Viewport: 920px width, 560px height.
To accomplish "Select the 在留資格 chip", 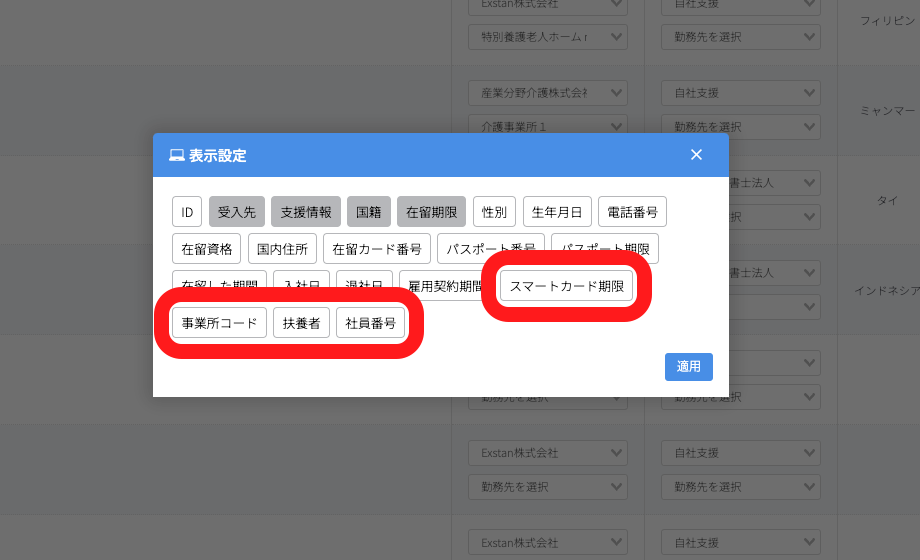I will tap(207, 249).
